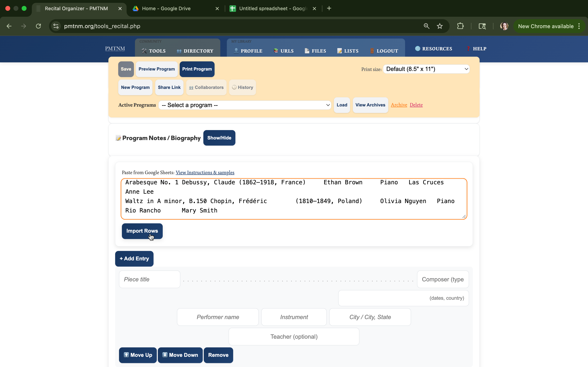Open the browser extensions puzzle icon
This screenshot has height=367, width=588.
point(460,26)
